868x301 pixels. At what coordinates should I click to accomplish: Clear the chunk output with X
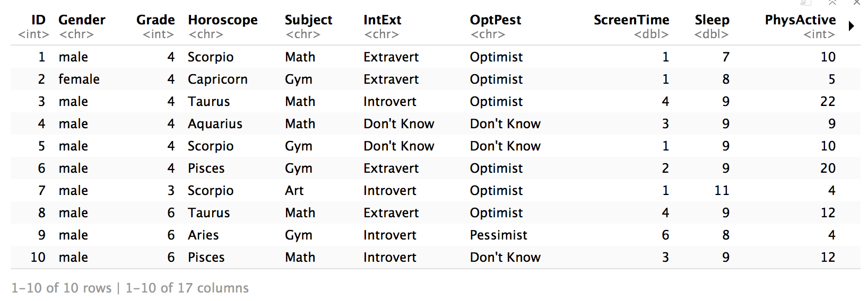[x=857, y=3]
